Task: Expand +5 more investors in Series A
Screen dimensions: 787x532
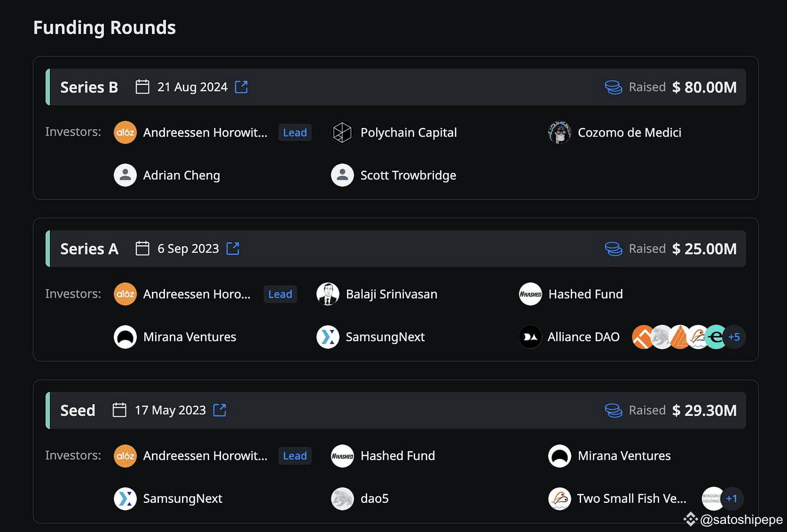Action: (733, 337)
